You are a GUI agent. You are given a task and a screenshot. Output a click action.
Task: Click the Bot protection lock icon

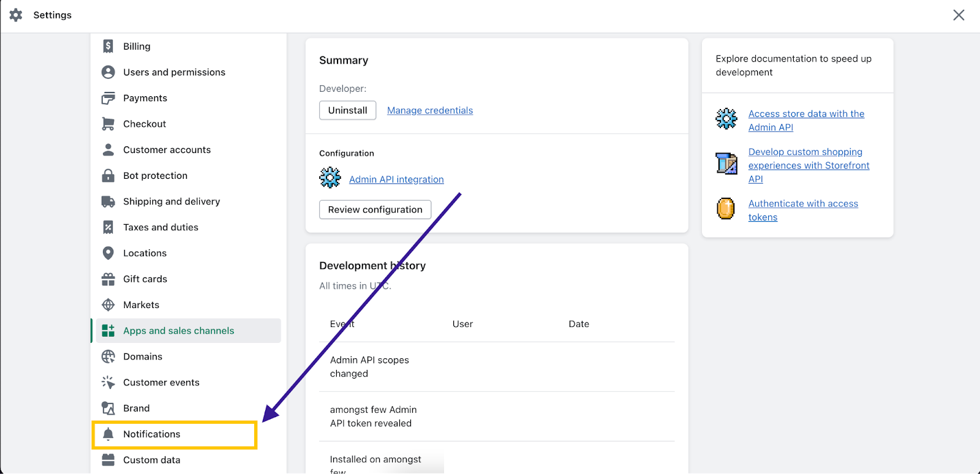(x=108, y=176)
